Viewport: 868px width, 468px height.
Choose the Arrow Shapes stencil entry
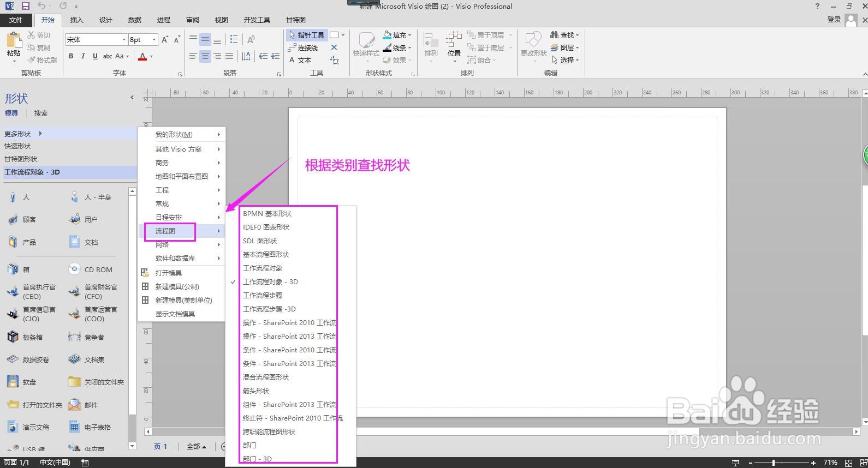pyautogui.click(x=256, y=391)
